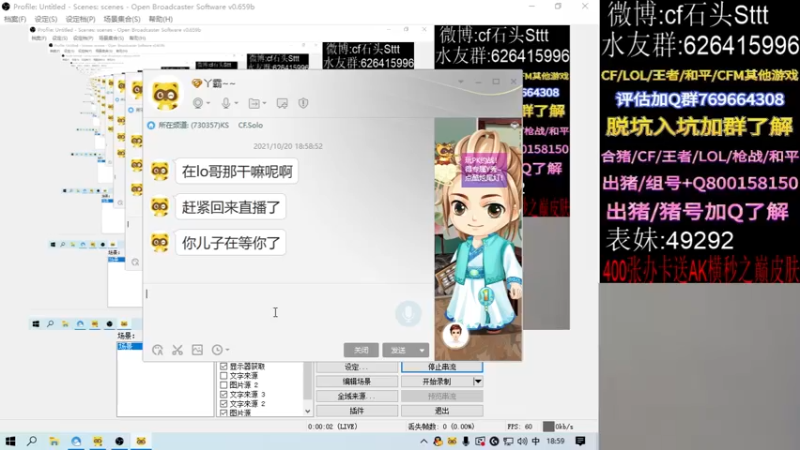Click the microphone voice call icon in chat header

coord(226,103)
